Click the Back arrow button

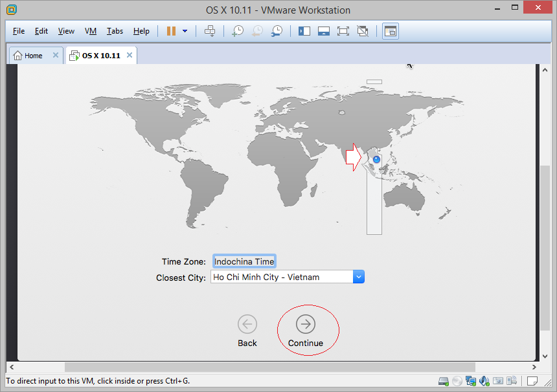tap(247, 324)
